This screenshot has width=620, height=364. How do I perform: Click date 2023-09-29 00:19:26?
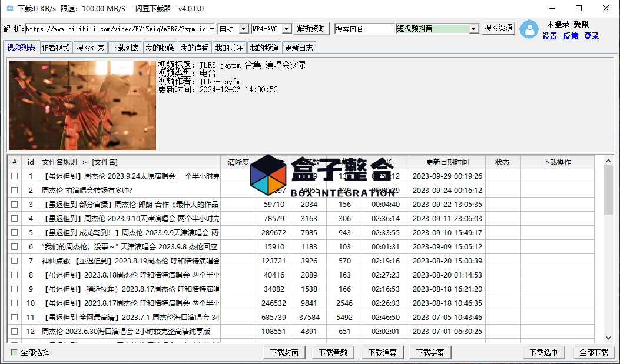447,176
